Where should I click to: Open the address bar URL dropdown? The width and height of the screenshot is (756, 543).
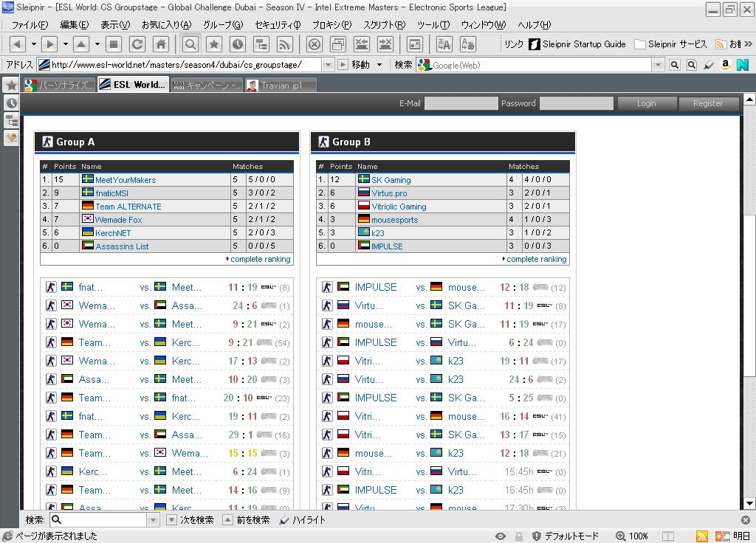pyautogui.click(x=328, y=65)
